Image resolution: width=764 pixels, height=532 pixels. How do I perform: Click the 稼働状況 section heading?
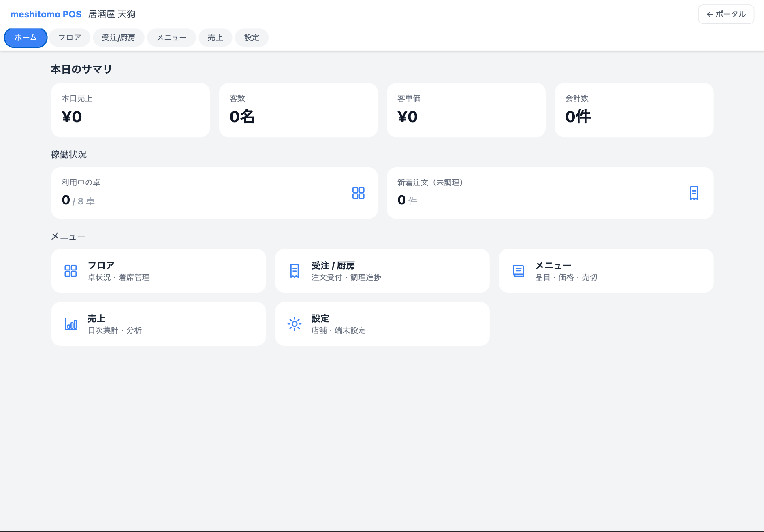68,154
